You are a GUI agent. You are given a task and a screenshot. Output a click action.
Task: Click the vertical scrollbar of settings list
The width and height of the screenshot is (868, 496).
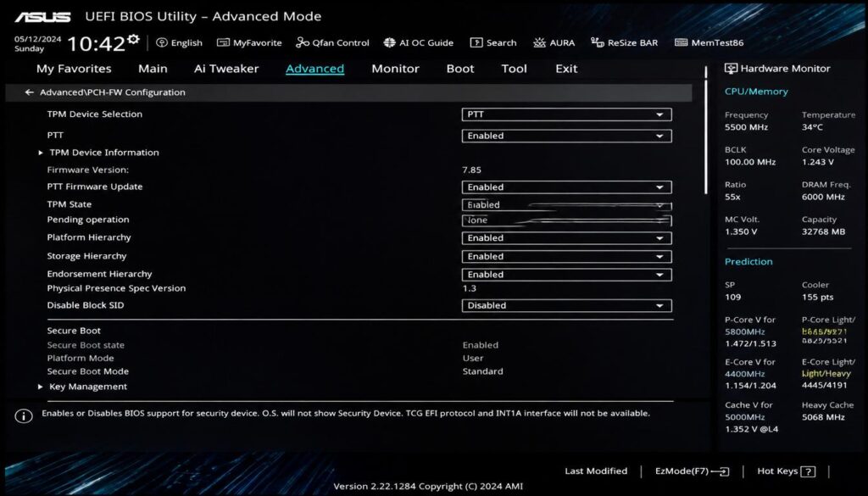click(x=706, y=137)
